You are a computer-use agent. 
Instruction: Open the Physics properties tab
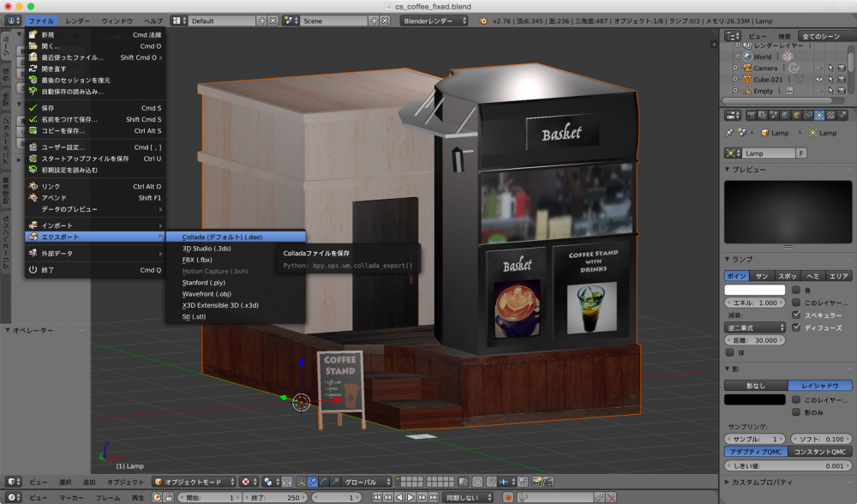[842, 114]
